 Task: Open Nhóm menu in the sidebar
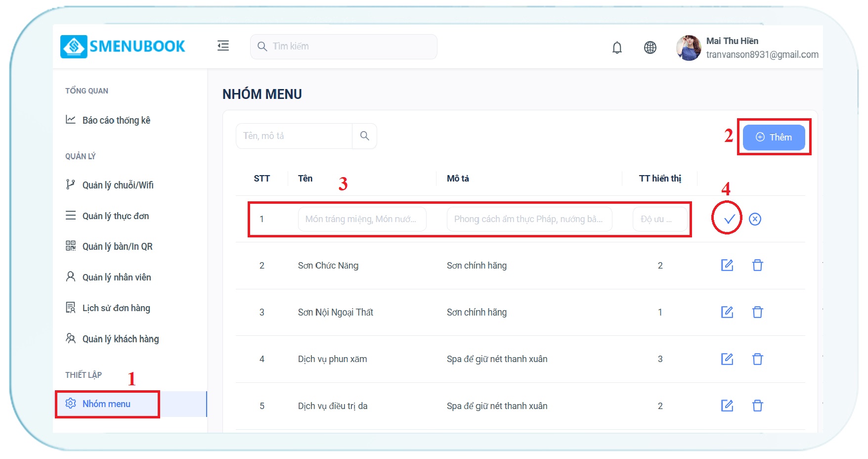pyautogui.click(x=106, y=404)
